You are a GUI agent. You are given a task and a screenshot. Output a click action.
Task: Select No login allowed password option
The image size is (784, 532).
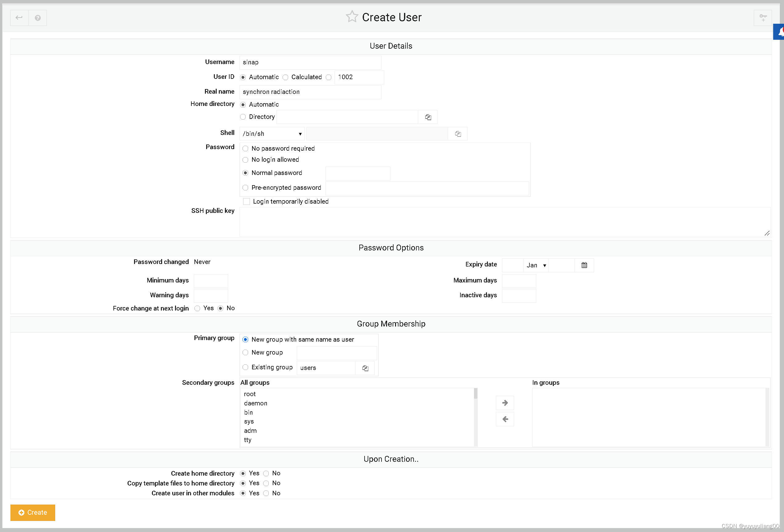[x=245, y=160]
